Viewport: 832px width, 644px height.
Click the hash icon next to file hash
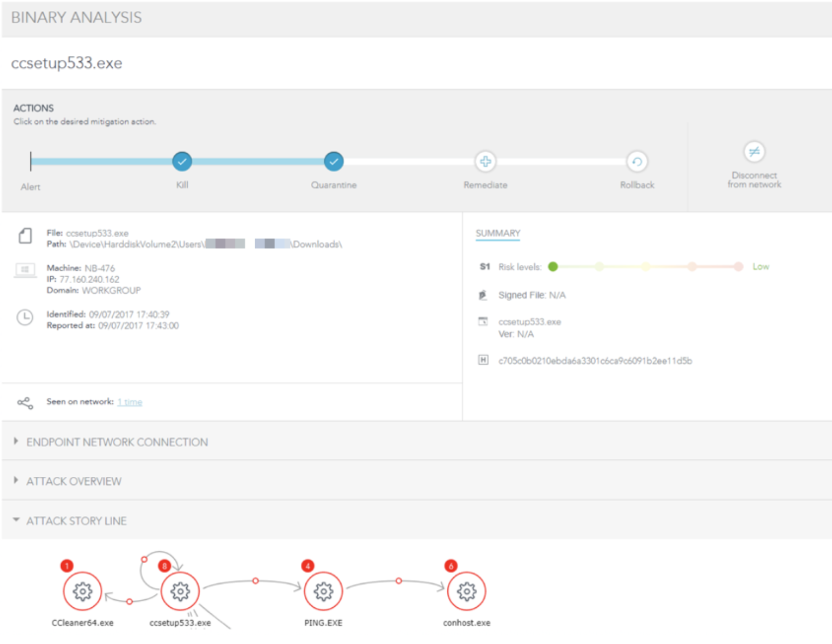[483, 360]
